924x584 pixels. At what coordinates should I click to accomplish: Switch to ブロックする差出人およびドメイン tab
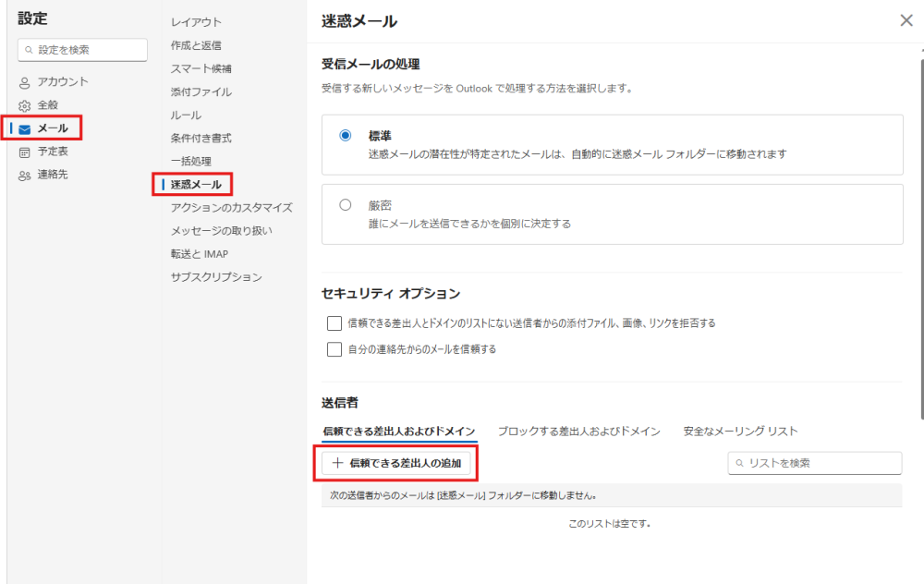pos(578,431)
